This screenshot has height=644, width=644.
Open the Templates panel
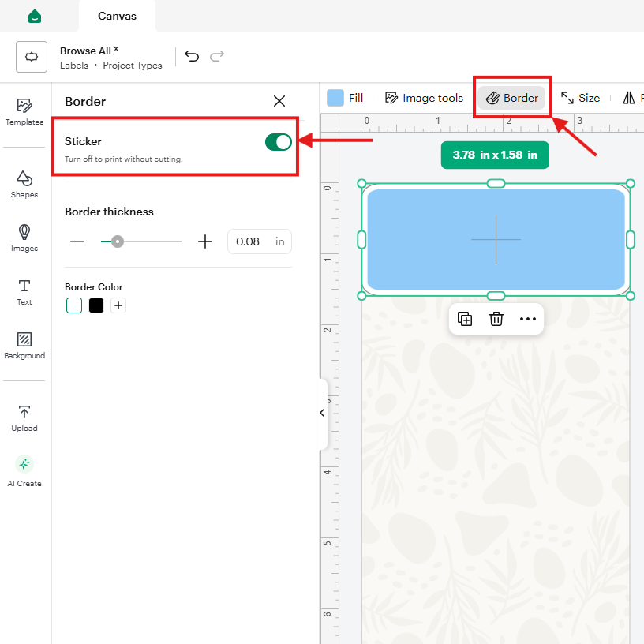(24, 112)
